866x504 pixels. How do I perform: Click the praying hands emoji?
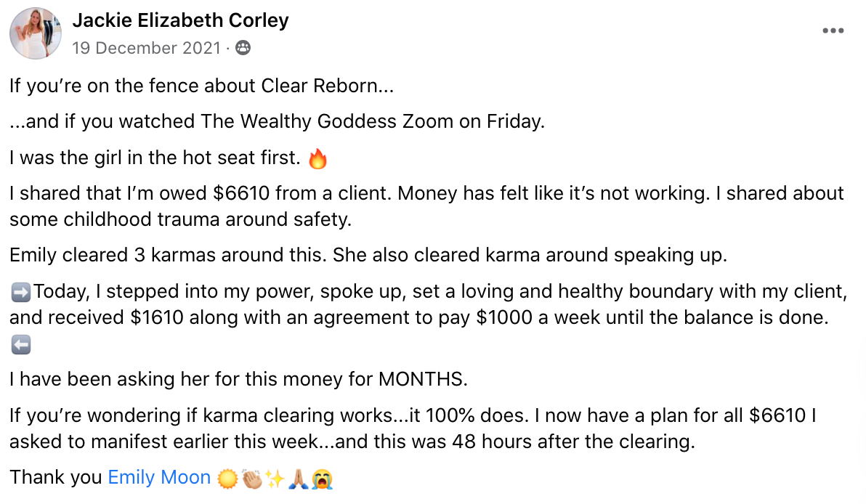tap(299, 479)
